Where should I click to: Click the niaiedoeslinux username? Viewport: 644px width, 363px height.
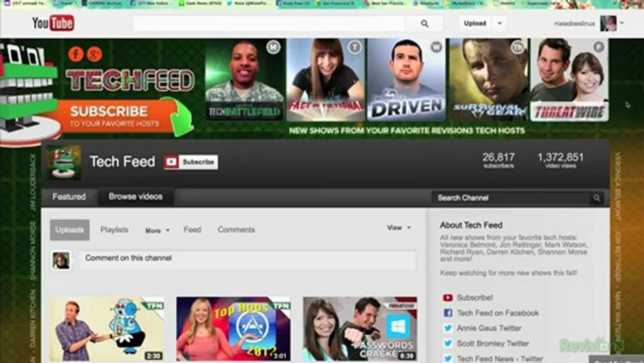click(575, 24)
